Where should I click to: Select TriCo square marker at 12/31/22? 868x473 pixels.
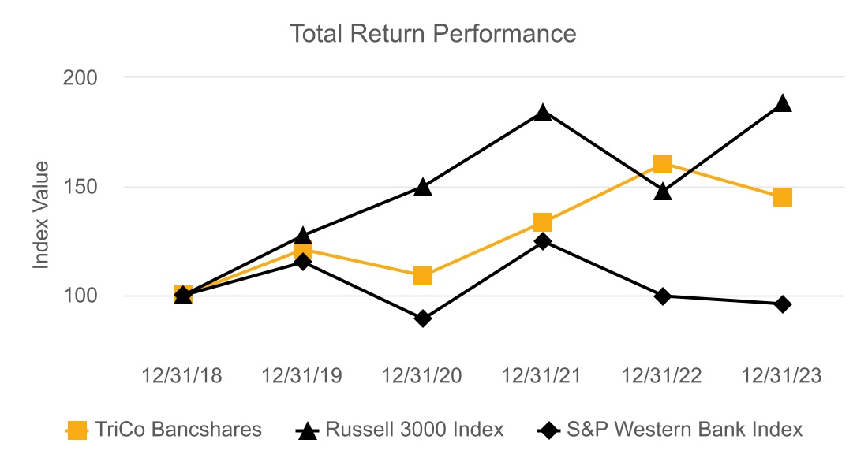click(x=663, y=164)
